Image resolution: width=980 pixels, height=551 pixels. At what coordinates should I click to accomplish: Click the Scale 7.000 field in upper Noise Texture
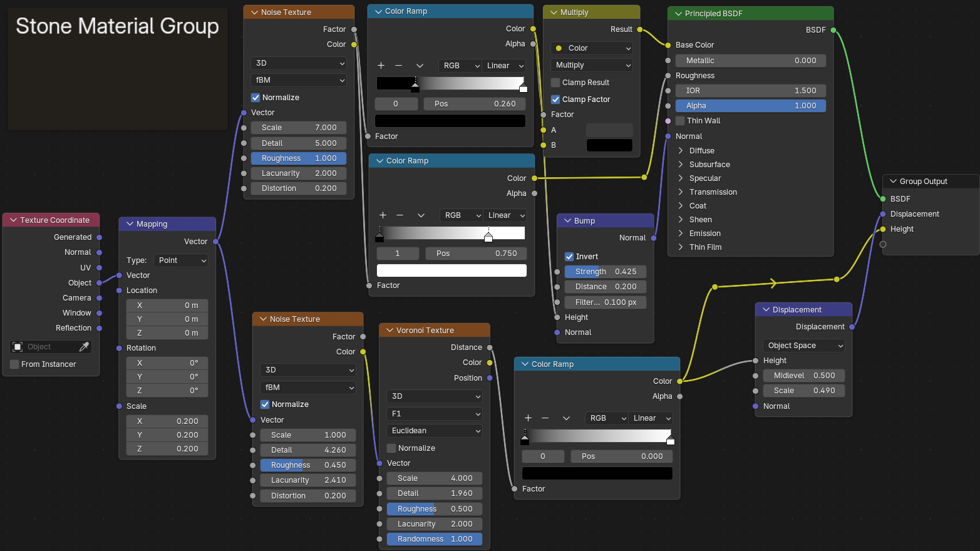(x=299, y=128)
